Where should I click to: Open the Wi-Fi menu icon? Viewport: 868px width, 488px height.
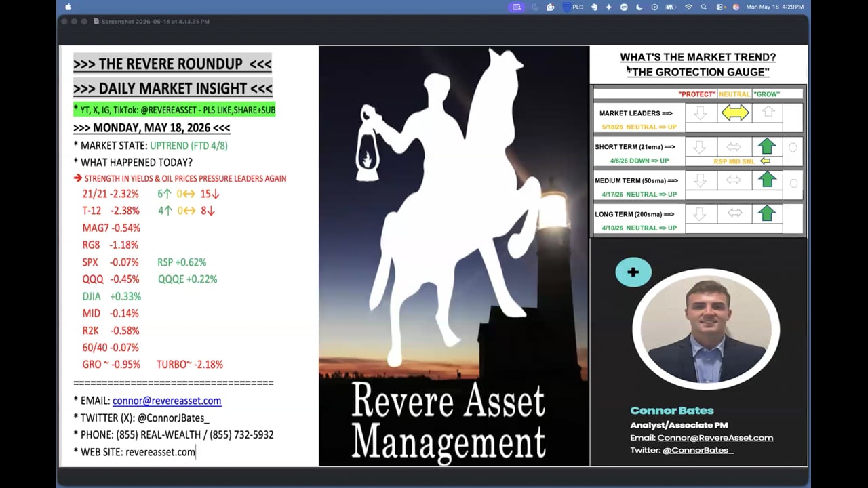[689, 7]
